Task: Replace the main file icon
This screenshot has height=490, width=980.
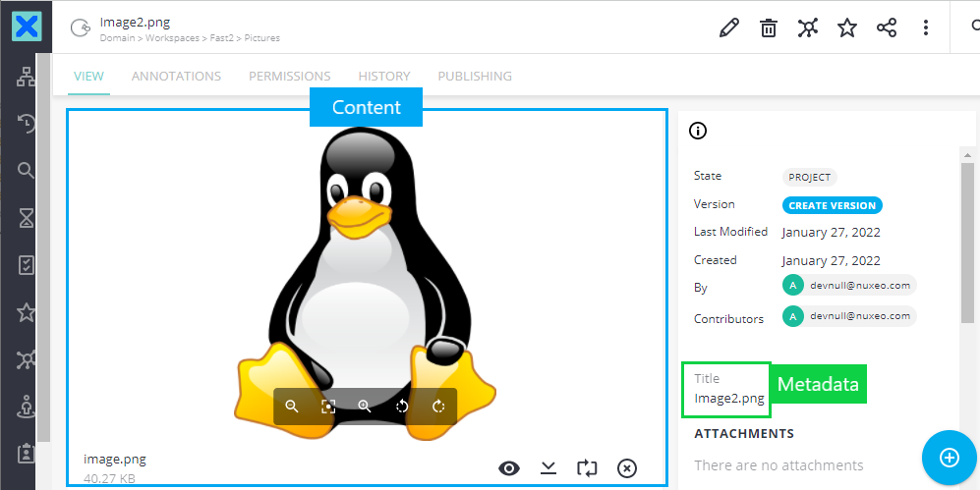Action: [587, 468]
